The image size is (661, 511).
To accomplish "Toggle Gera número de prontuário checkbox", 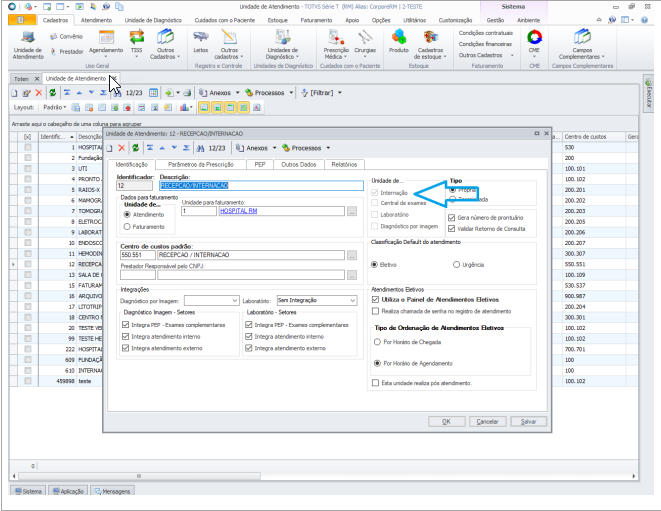I will [x=451, y=218].
